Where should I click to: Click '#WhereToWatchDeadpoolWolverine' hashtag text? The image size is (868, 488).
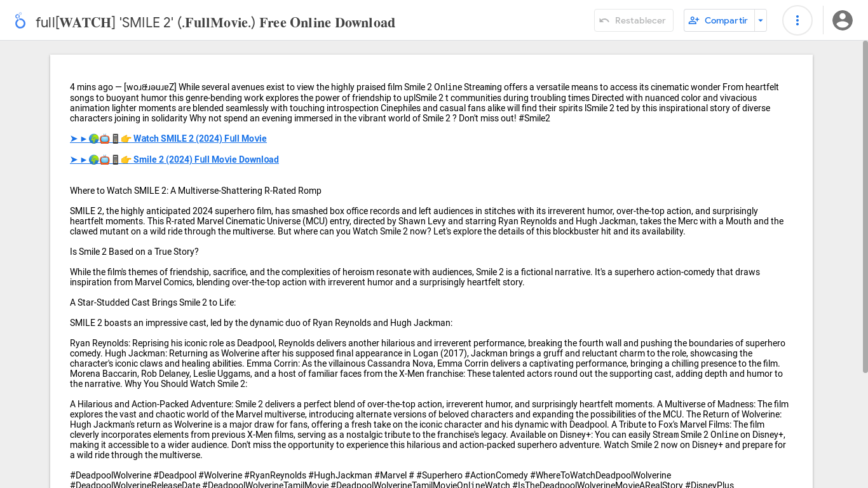(600, 475)
